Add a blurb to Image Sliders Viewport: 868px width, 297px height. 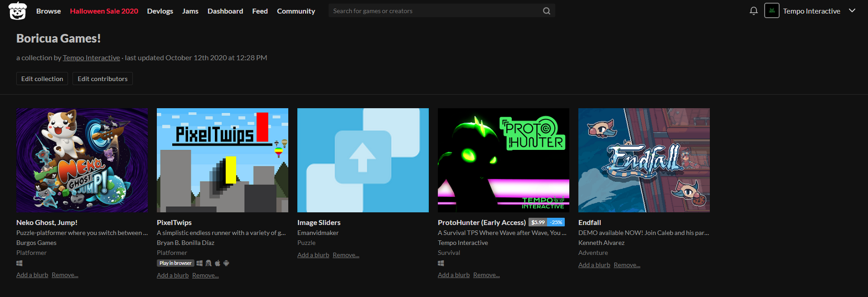coord(313,255)
